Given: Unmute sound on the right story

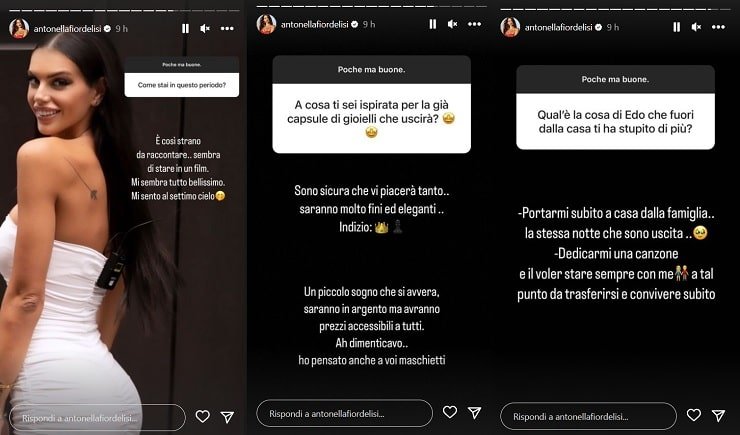Looking at the screenshot, I should 697,27.
